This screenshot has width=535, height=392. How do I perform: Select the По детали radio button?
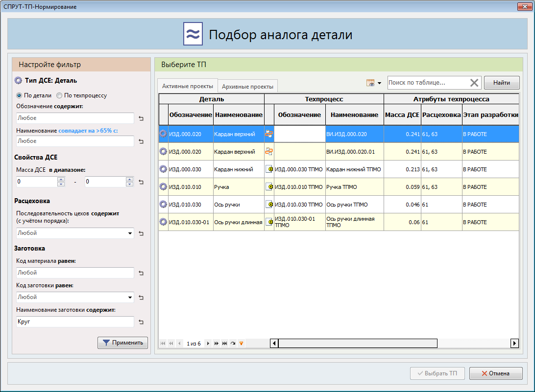click(x=20, y=95)
